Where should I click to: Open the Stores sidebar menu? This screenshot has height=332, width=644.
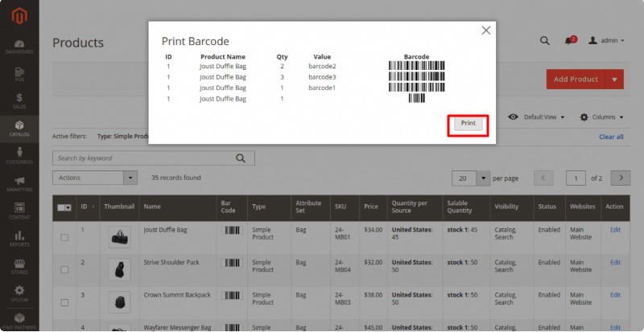[19, 266]
